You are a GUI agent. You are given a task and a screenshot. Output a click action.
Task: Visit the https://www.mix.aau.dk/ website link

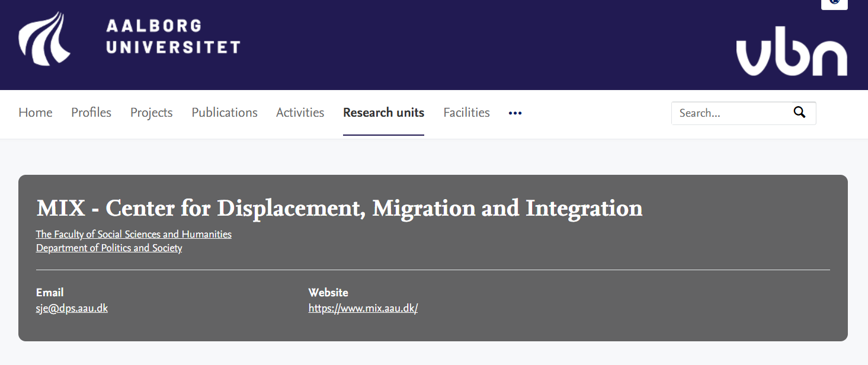click(363, 308)
